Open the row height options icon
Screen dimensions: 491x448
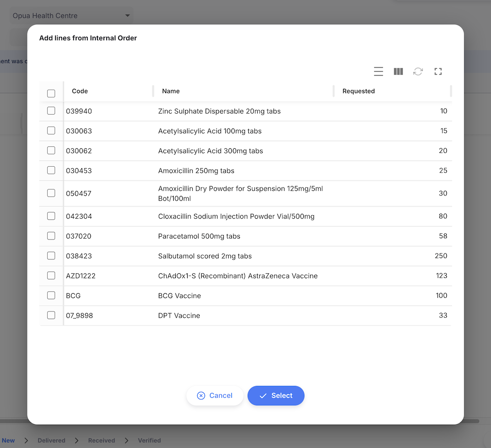(x=378, y=71)
